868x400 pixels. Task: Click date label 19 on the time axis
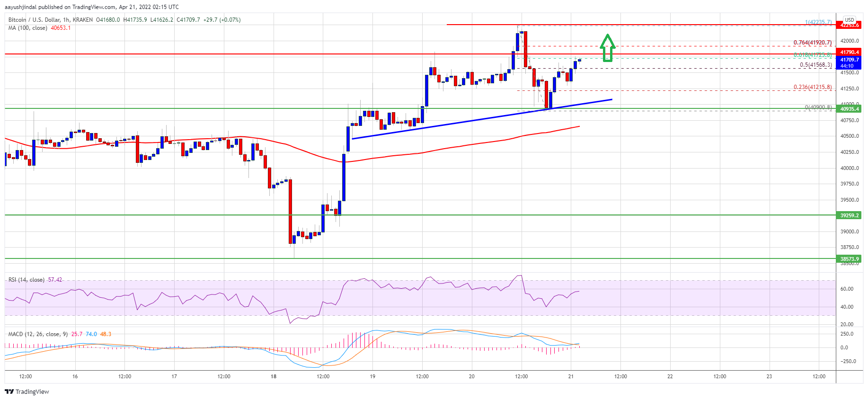[x=372, y=376]
